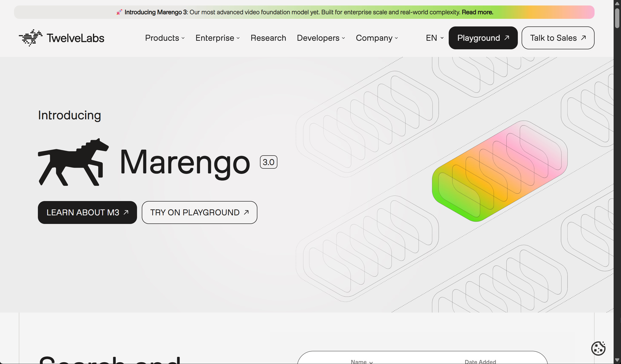
Task: Click Read more link in banner
Action: (x=477, y=12)
